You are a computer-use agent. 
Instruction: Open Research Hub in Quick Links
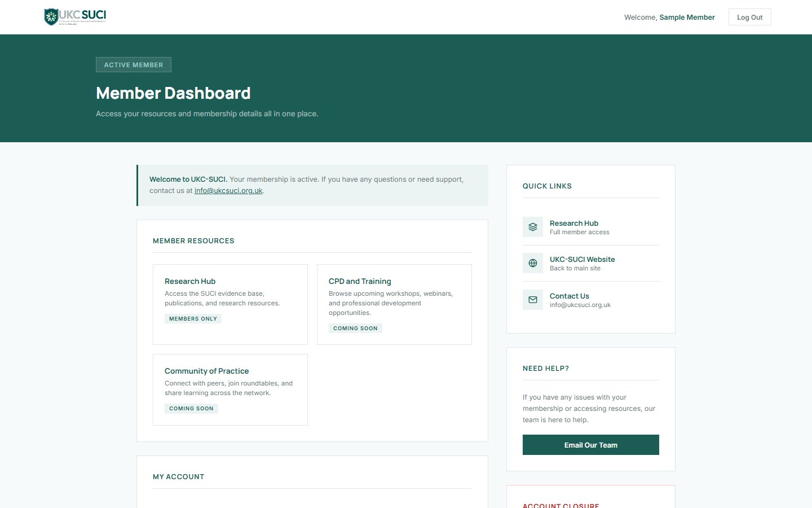tap(590, 227)
